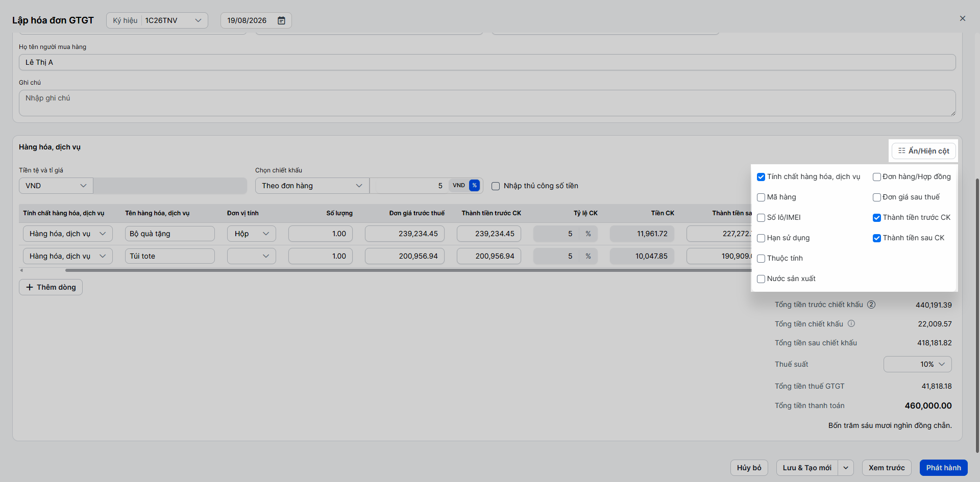Click the dialog vertical scrollbar
The width and height of the screenshot is (980, 482).
coord(977,315)
